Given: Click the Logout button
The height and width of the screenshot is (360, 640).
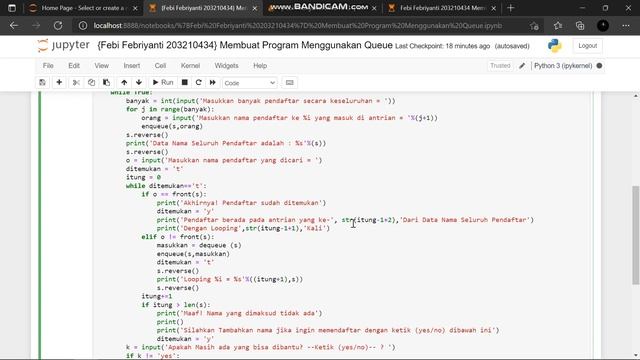Looking at the screenshot, I should pos(587,46).
